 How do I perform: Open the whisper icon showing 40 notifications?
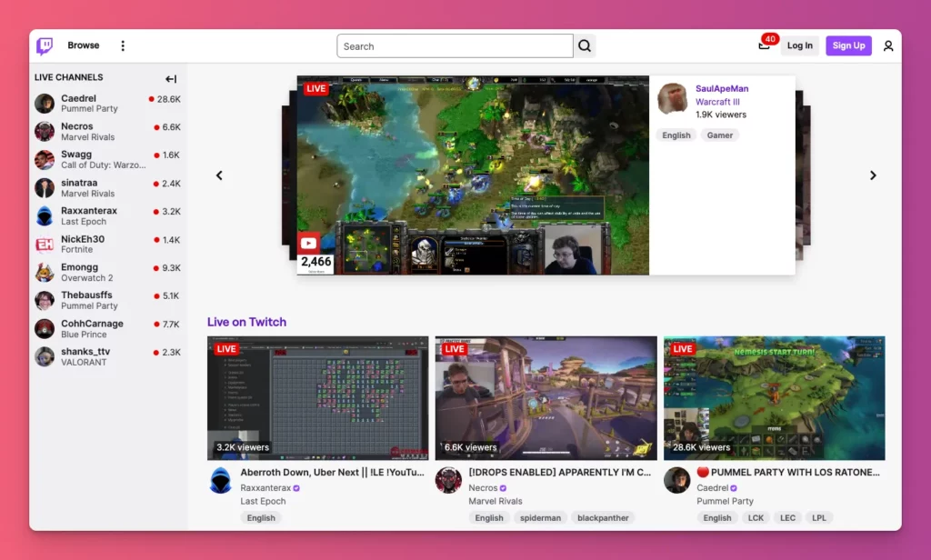[x=762, y=45]
